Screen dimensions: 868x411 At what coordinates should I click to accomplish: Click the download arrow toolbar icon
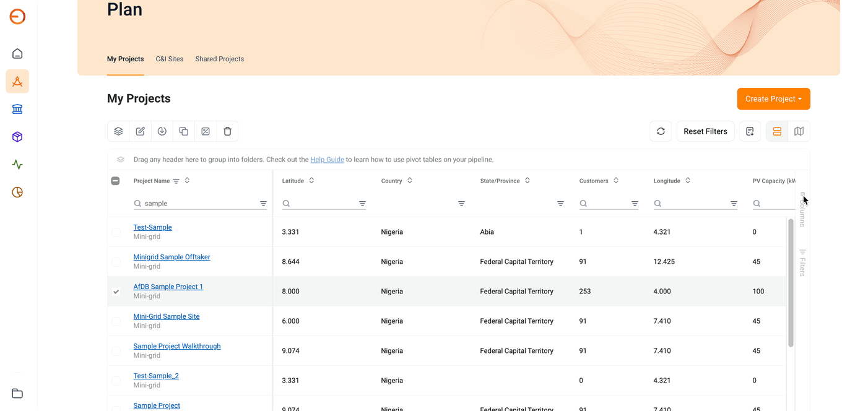[162, 131]
